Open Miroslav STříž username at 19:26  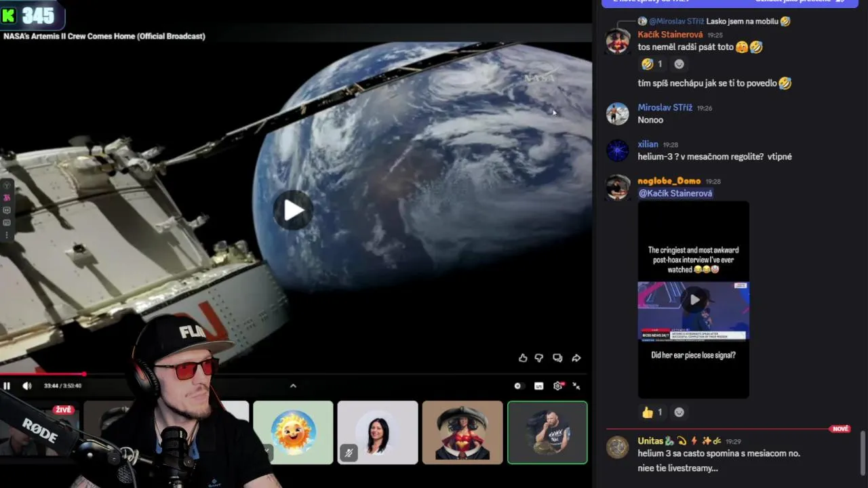pos(665,108)
